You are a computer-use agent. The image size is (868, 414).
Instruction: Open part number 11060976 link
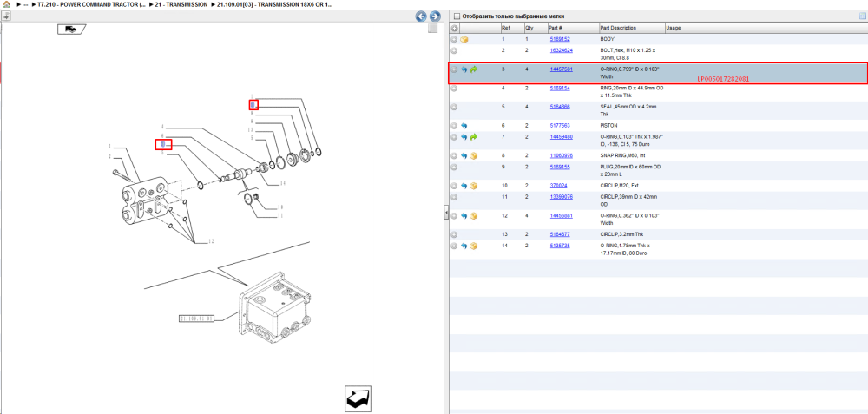point(561,155)
